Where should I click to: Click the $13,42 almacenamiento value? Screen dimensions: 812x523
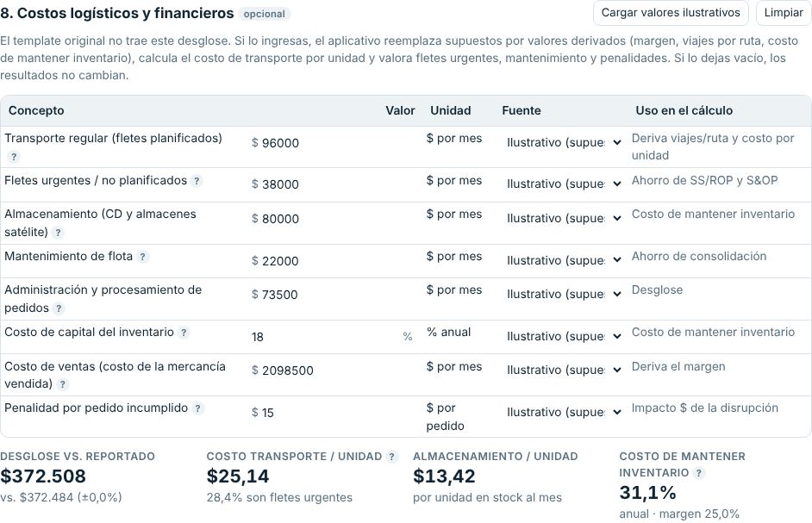(x=444, y=476)
